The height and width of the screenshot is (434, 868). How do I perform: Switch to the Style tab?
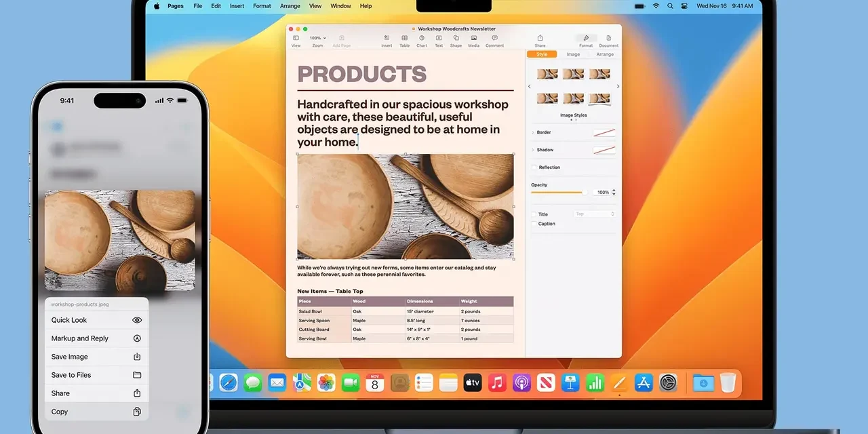point(542,54)
